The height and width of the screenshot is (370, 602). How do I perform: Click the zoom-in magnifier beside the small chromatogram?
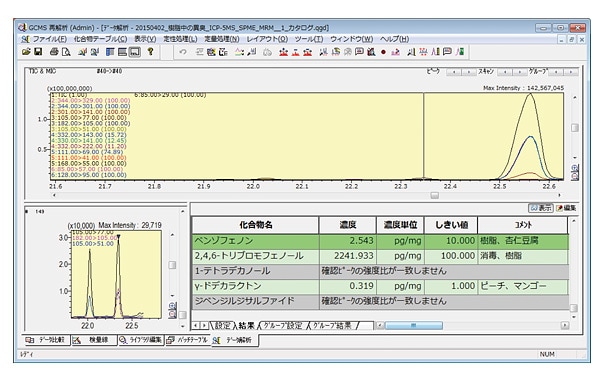tap(173, 306)
